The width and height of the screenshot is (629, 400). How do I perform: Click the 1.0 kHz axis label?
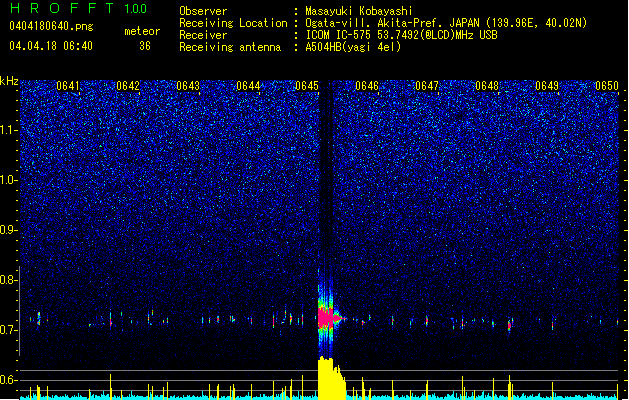tap(9, 180)
